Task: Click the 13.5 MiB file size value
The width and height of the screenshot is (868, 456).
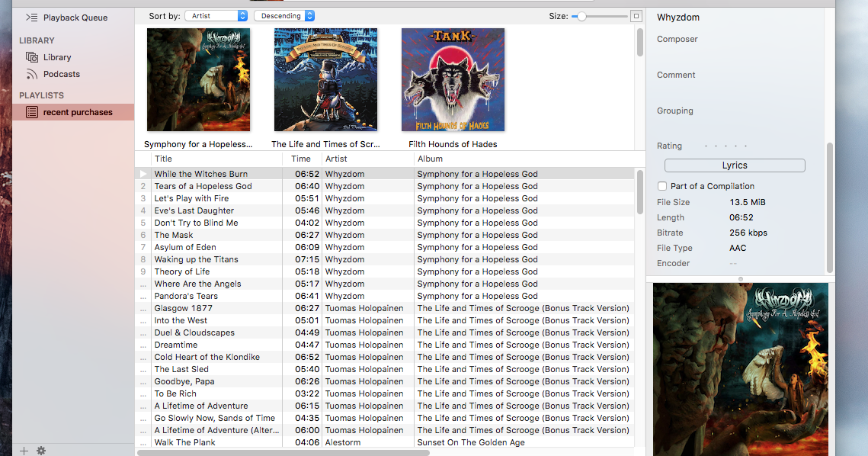Action: pyautogui.click(x=748, y=202)
